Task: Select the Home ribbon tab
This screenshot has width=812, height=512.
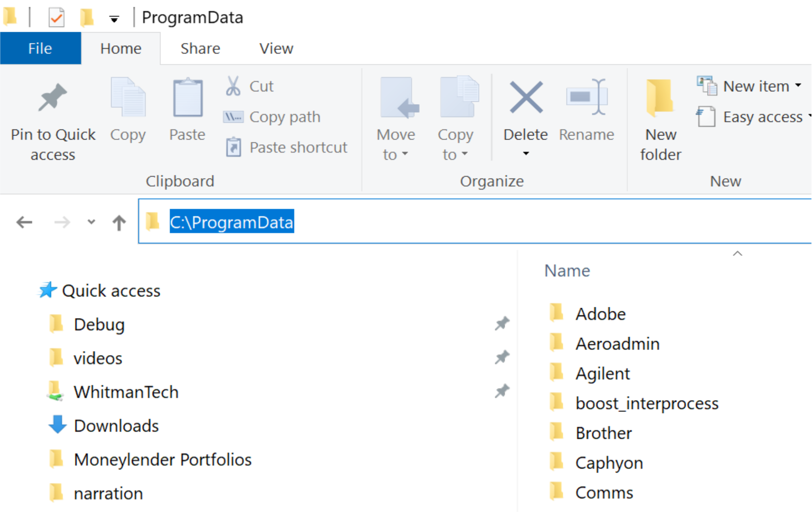Action: pos(121,48)
